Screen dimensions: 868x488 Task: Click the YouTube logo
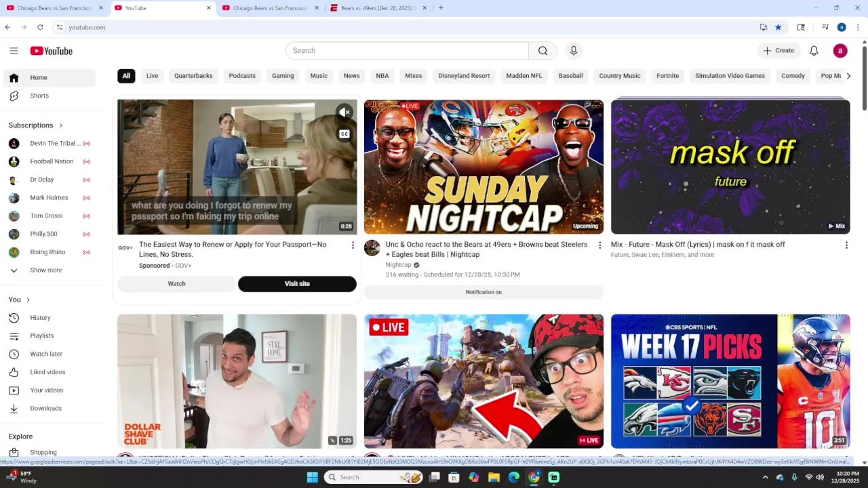point(52,51)
